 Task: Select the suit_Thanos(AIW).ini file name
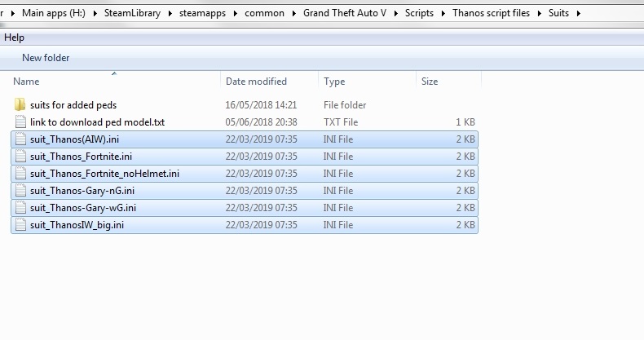click(x=74, y=139)
